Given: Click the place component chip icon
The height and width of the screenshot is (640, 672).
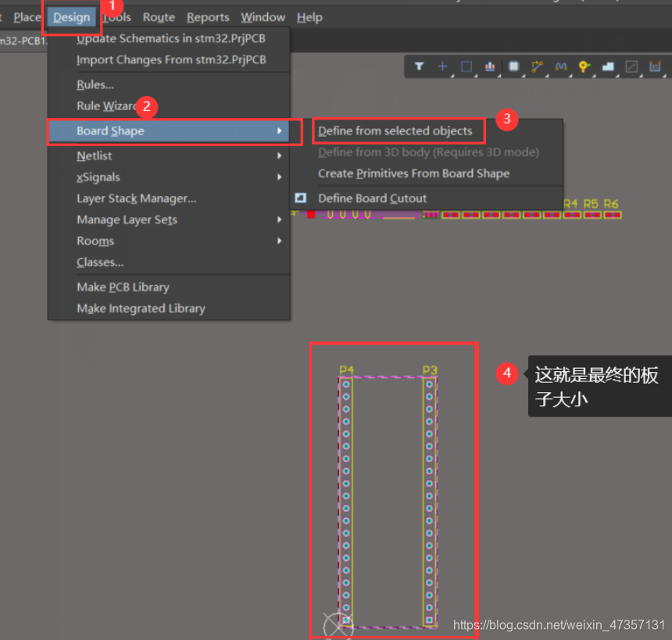Looking at the screenshot, I should pyautogui.click(x=513, y=66).
